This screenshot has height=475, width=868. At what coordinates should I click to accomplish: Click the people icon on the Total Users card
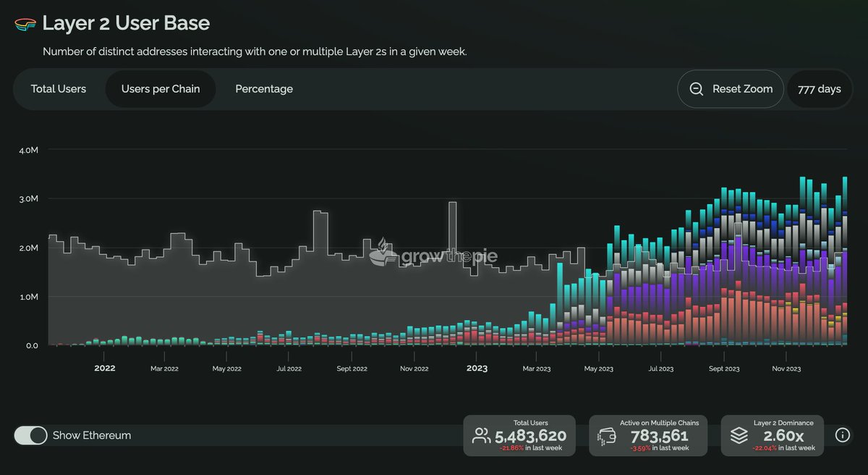[x=480, y=435]
